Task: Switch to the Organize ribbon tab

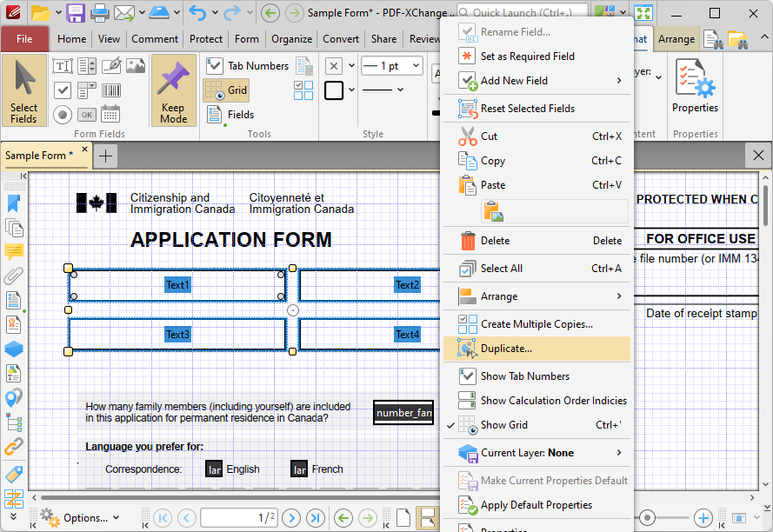Action: pos(291,39)
